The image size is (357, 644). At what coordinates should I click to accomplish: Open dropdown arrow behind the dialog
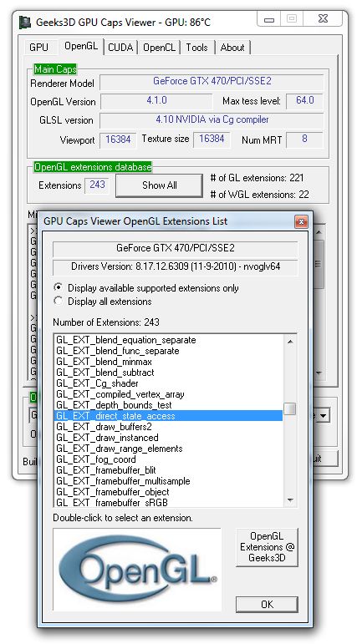pos(324,416)
